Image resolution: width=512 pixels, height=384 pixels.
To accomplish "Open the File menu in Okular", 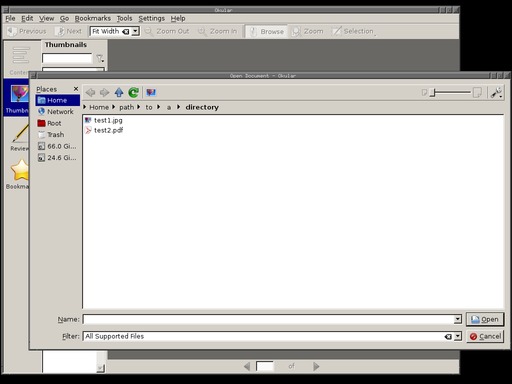I will 10,18.
